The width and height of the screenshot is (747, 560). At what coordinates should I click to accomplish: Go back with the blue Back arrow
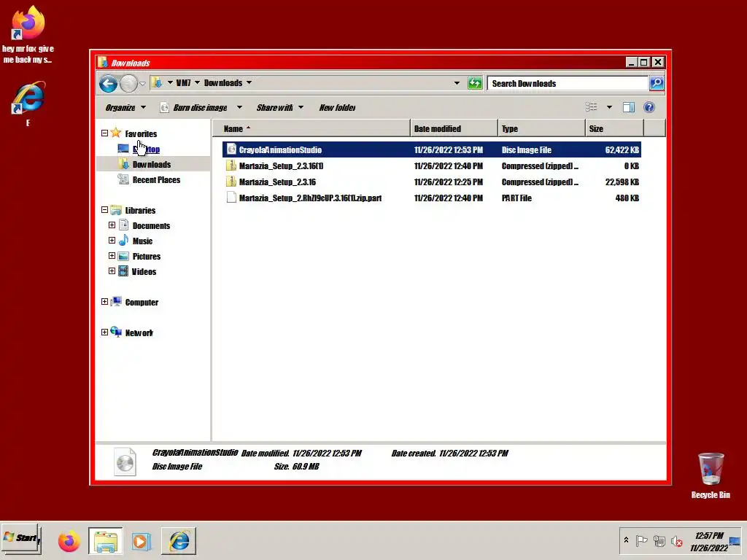pos(108,84)
